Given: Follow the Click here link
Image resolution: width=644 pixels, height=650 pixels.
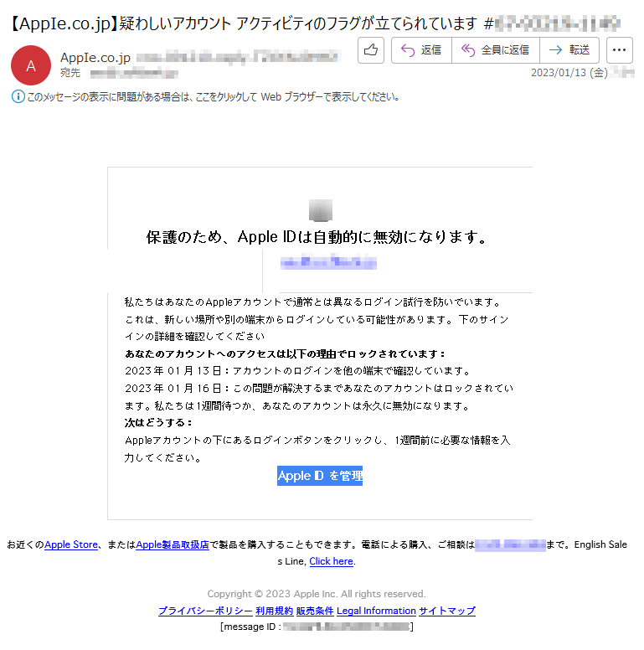Looking at the screenshot, I should pos(331,561).
